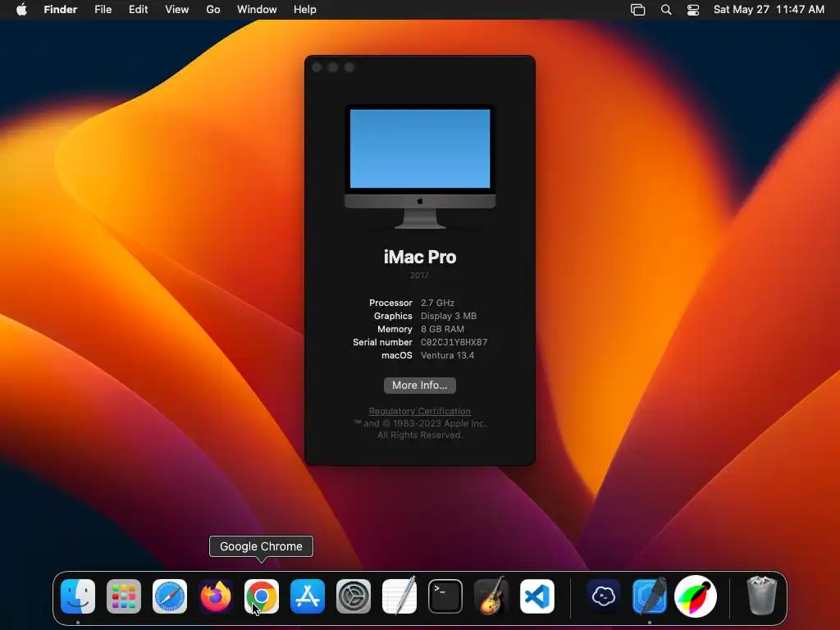Image resolution: width=840 pixels, height=630 pixels.
Task: Open the cloud terminal app in Dock
Action: pos(604,596)
